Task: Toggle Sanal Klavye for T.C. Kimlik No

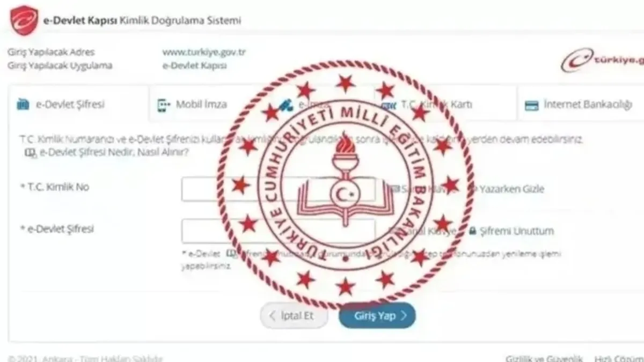Action: point(424,189)
